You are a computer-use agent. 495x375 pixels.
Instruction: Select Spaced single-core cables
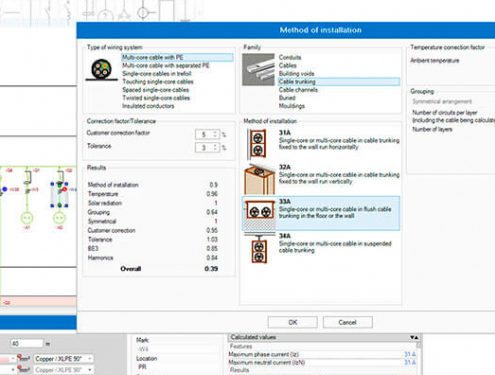click(155, 90)
